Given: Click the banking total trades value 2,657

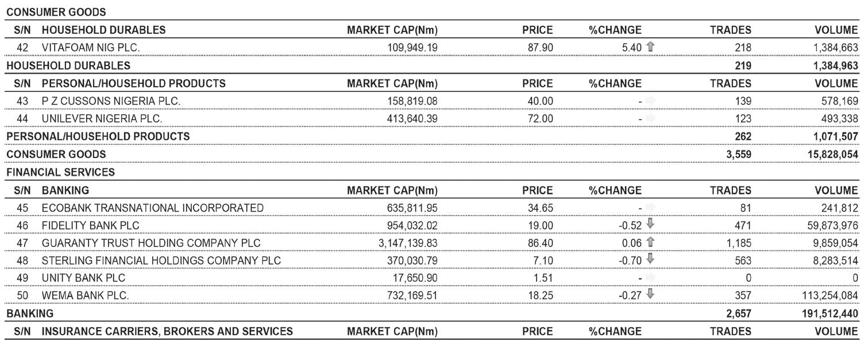Looking at the screenshot, I should click(x=738, y=314).
